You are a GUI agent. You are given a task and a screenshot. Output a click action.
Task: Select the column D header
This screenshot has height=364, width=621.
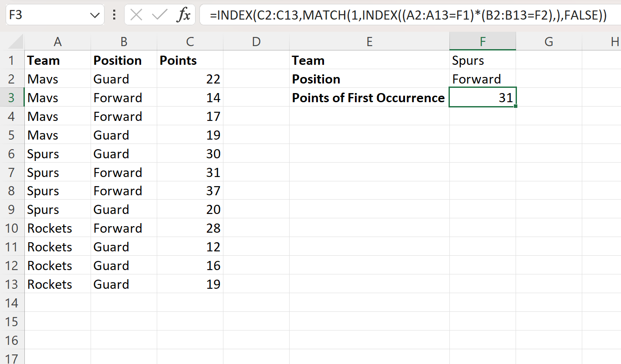click(256, 42)
